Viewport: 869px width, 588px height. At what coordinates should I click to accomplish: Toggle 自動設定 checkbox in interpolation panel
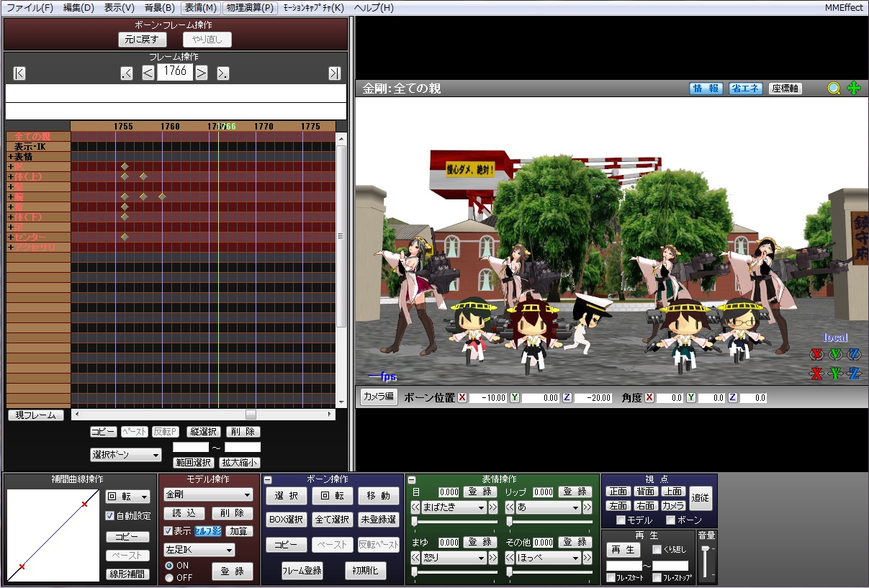pyautogui.click(x=110, y=516)
